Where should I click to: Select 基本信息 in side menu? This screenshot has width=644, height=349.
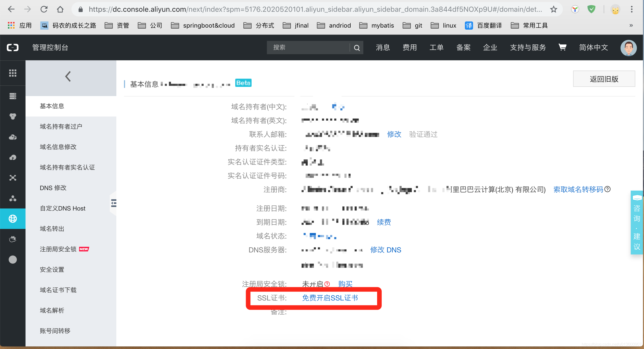tap(71, 106)
